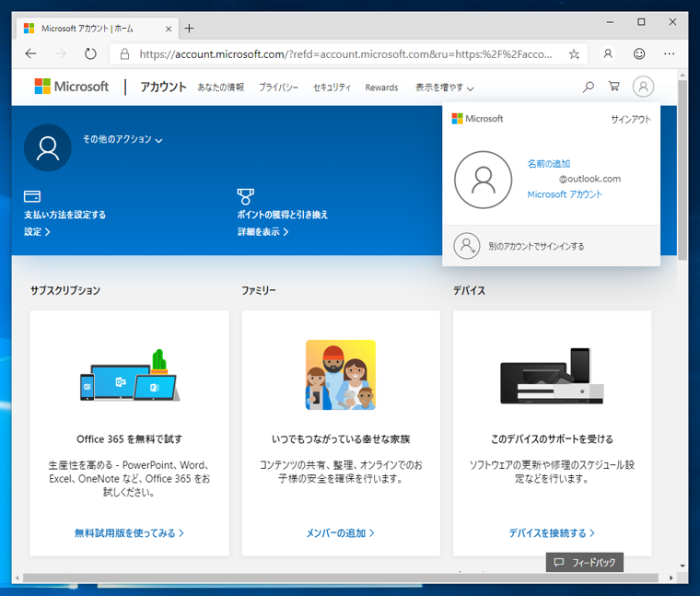Click the padlock site security icon
This screenshot has width=700, height=596.
124,54
